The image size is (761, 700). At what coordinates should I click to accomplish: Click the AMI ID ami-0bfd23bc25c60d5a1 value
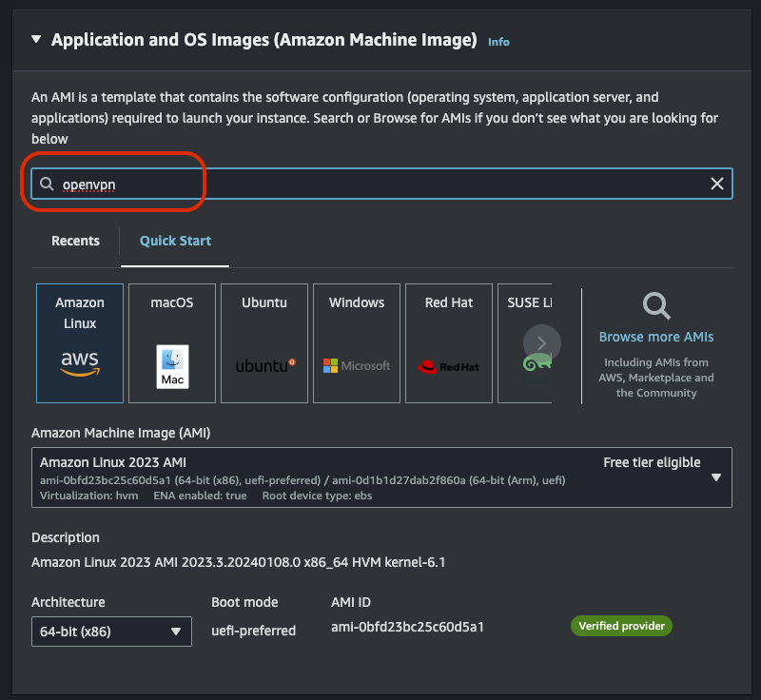pyautogui.click(x=407, y=627)
